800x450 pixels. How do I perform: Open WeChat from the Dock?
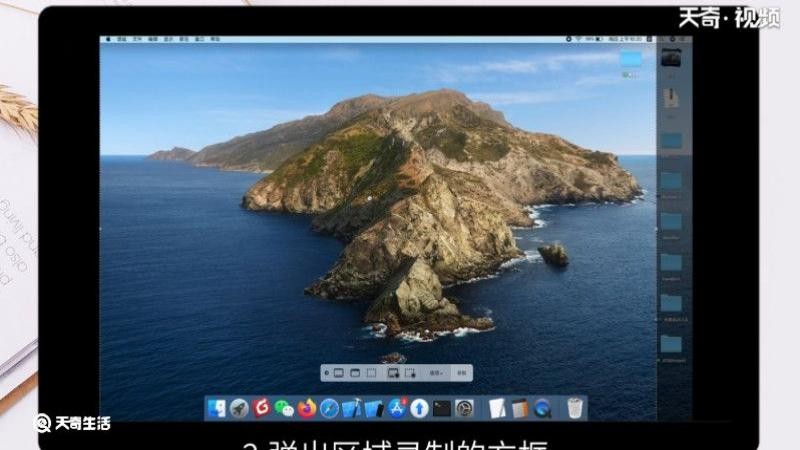tap(284, 409)
